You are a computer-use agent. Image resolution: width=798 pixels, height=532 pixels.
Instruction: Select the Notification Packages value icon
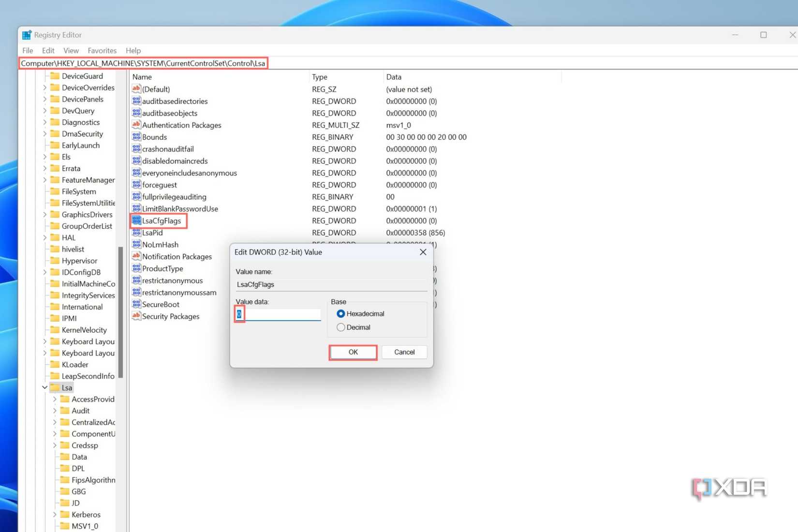(x=136, y=256)
